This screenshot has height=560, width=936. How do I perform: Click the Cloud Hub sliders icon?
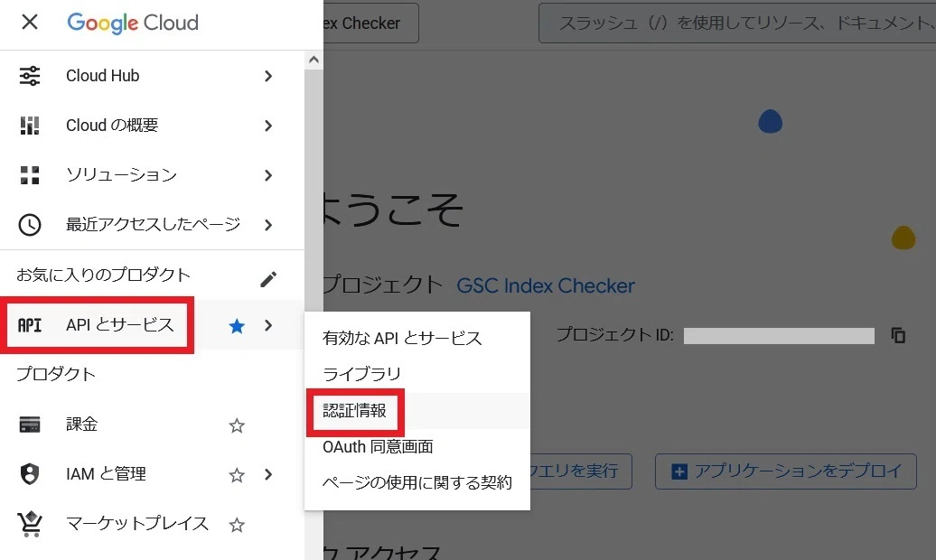pyautogui.click(x=29, y=76)
